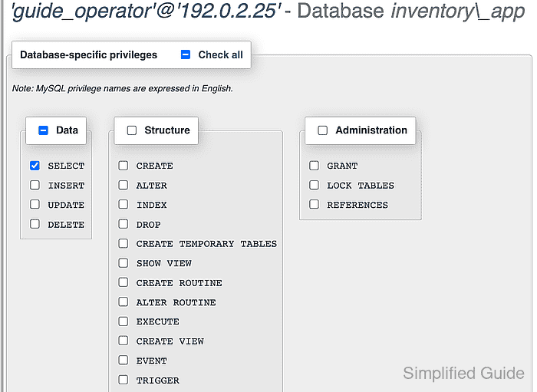Click the 'UPDATE' label text
This screenshot has width=537, height=392.
pos(66,205)
